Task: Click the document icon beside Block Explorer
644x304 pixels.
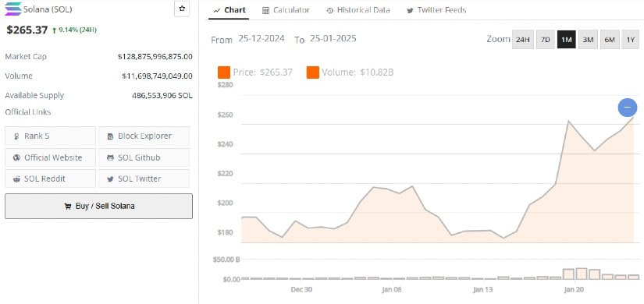Action: (110, 136)
